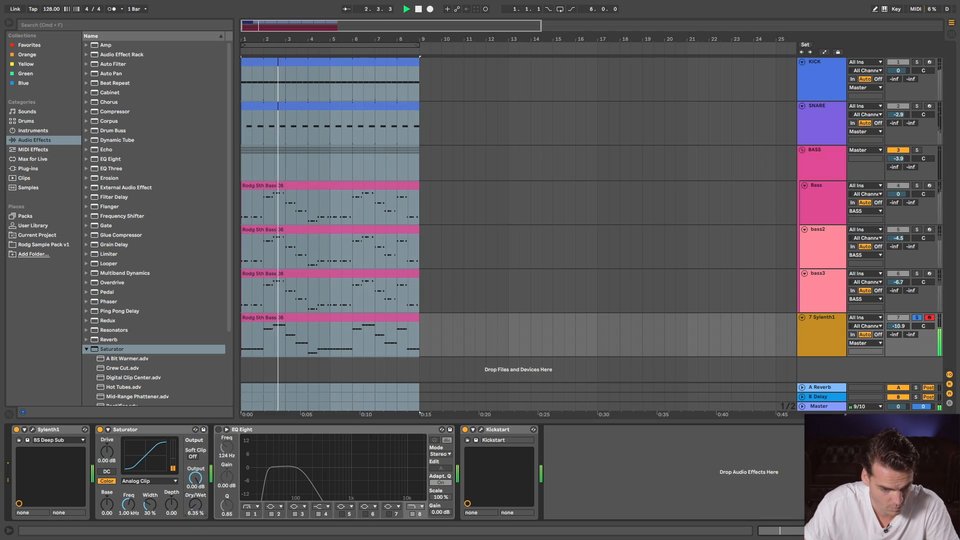Toggle the computer MIDI keyboard icon
The image size is (960, 540).
click(885, 9)
